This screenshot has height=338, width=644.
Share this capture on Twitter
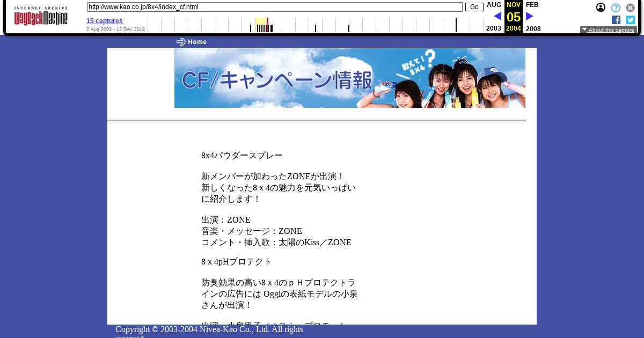[x=631, y=20]
